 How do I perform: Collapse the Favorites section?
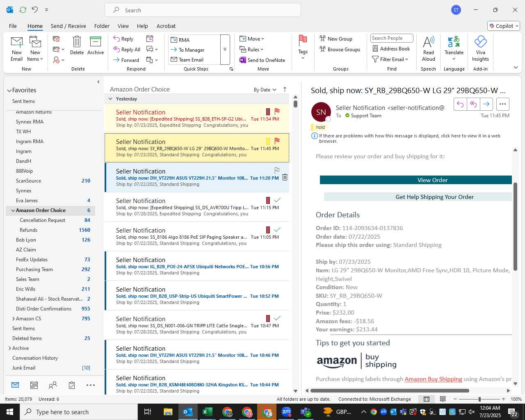coord(9,90)
